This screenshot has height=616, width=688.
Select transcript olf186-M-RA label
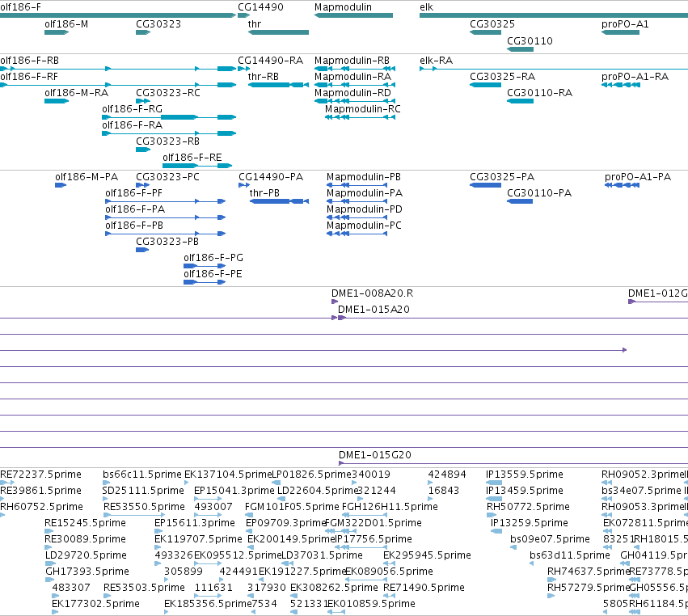pos(76,93)
